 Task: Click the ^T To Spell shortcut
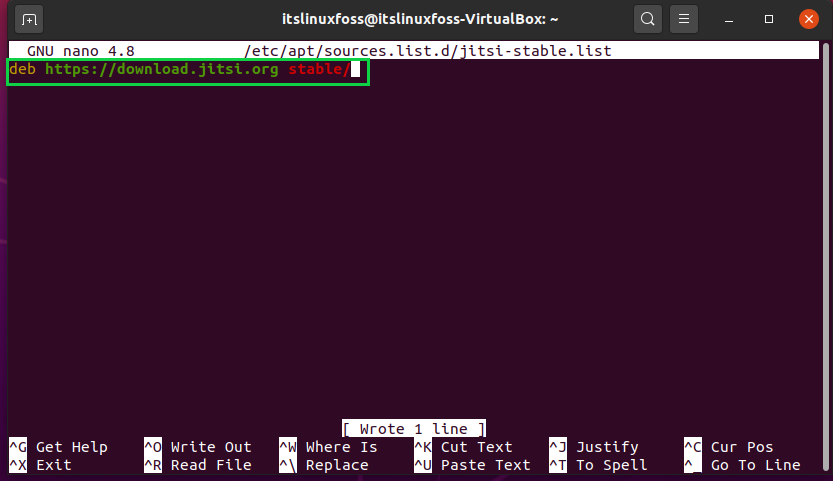tap(598, 465)
